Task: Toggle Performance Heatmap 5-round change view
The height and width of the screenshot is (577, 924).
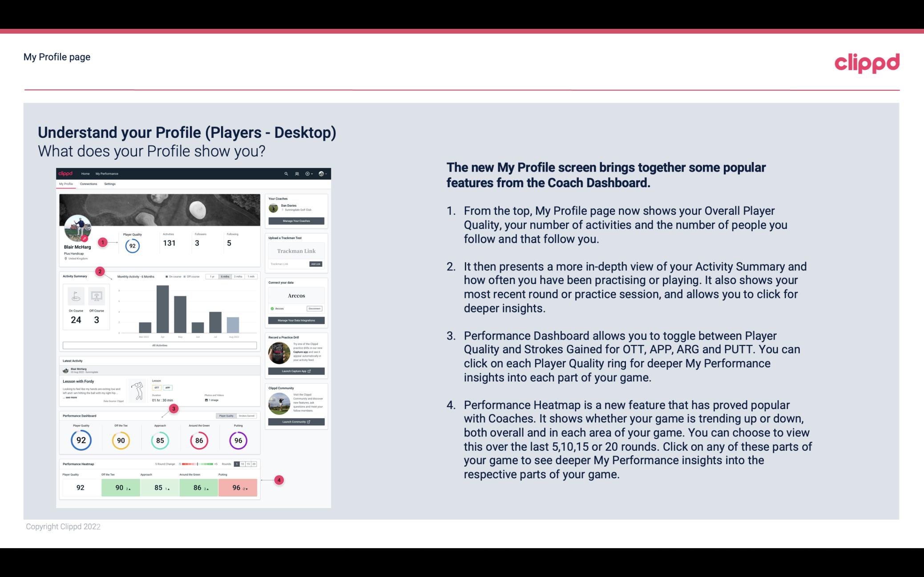Action: point(238,464)
